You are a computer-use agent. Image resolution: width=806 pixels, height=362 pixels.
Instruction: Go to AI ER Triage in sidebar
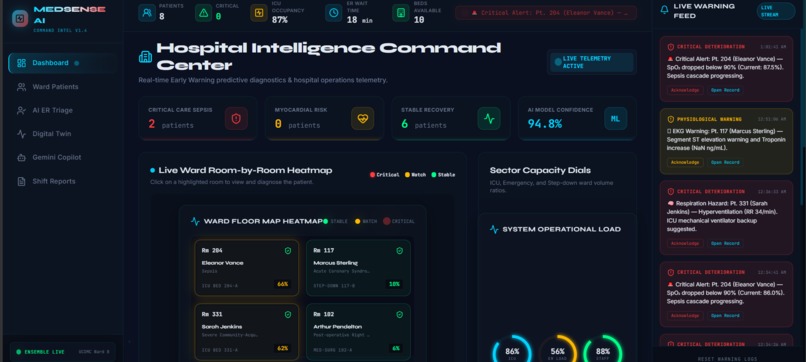(x=62, y=111)
